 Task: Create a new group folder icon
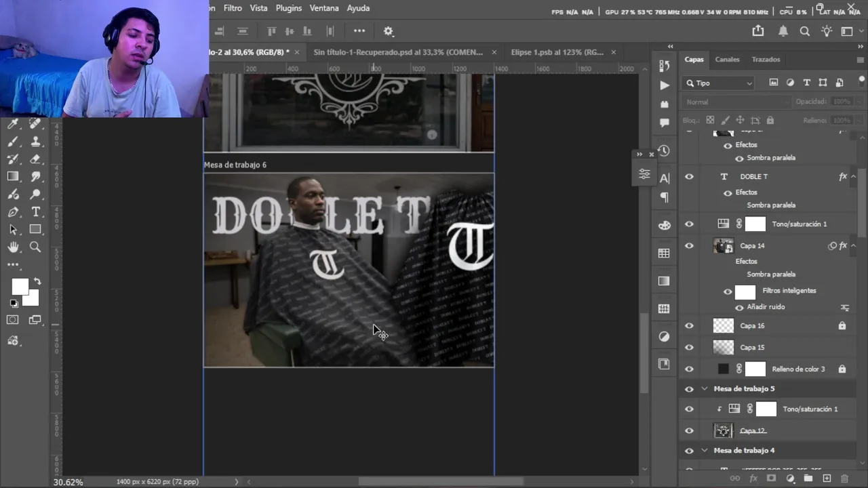click(x=808, y=479)
